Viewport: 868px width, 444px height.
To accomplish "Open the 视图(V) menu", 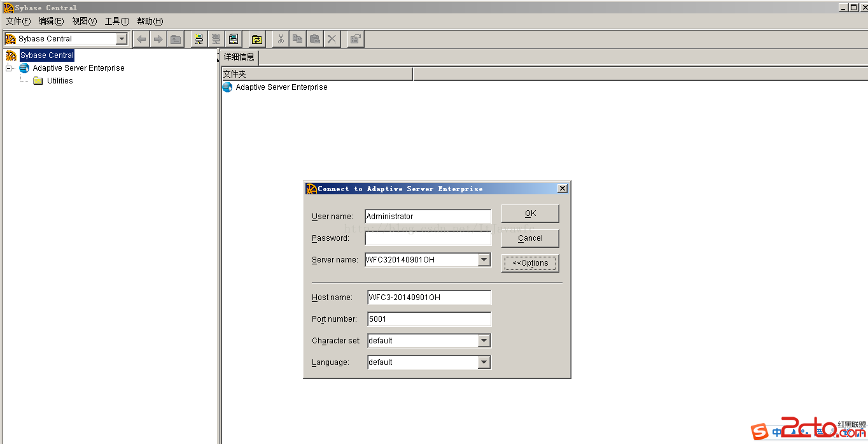I will click(85, 22).
